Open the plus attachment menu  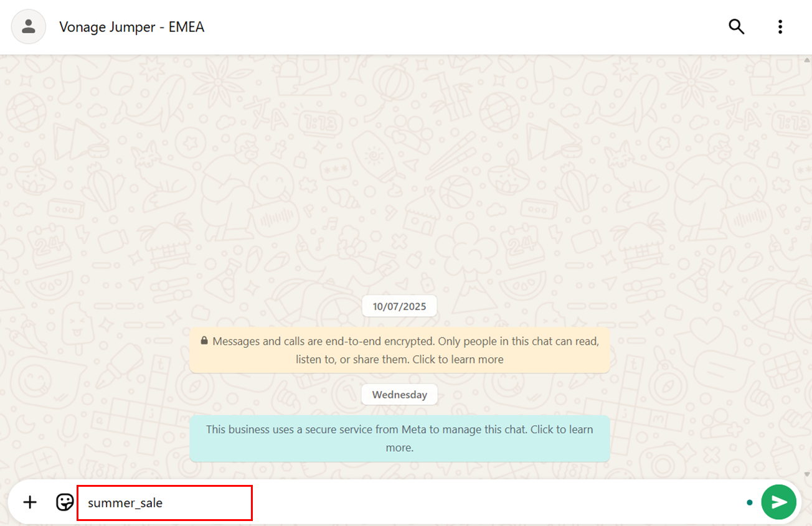click(x=30, y=502)
